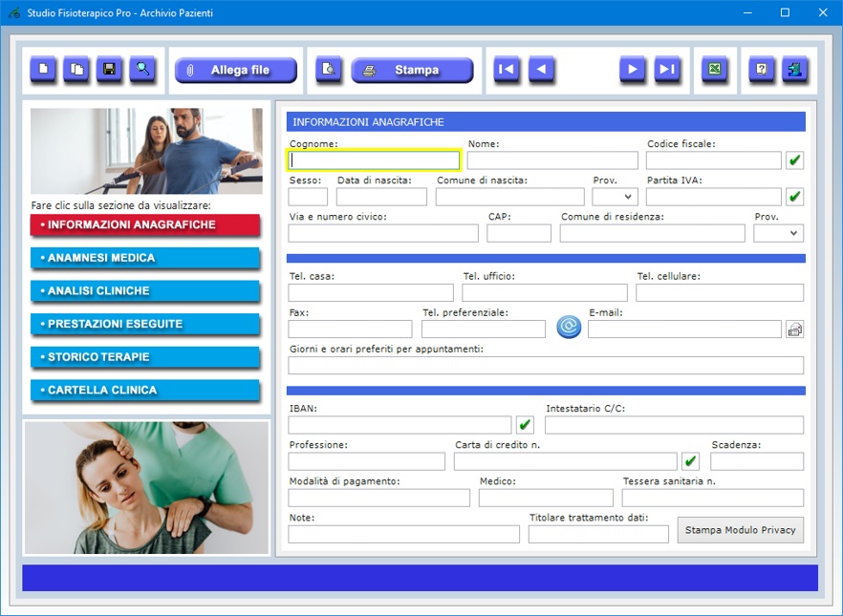Create a new patient record icon
Viewport: 843px width, 616px height.
pyautogui.click(x=43, y=70)
